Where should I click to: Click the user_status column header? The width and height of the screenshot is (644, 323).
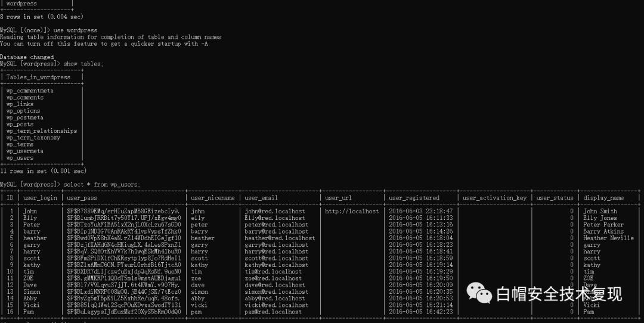(555, 198)
